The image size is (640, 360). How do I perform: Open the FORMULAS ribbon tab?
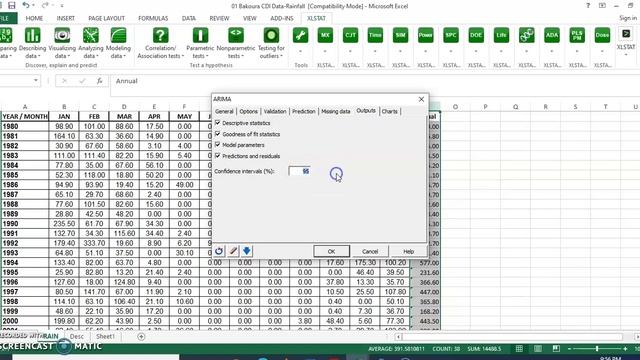click(153, 18)
